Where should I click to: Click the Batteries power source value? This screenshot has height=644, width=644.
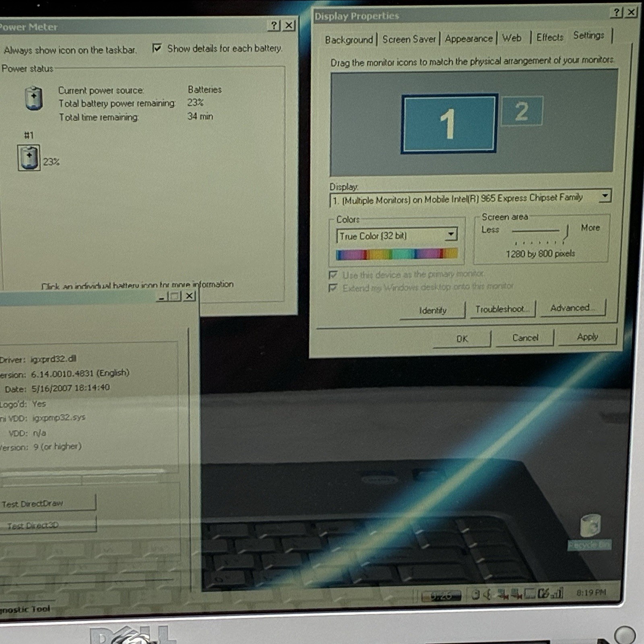pyautogui.click(x=204, y=89)
